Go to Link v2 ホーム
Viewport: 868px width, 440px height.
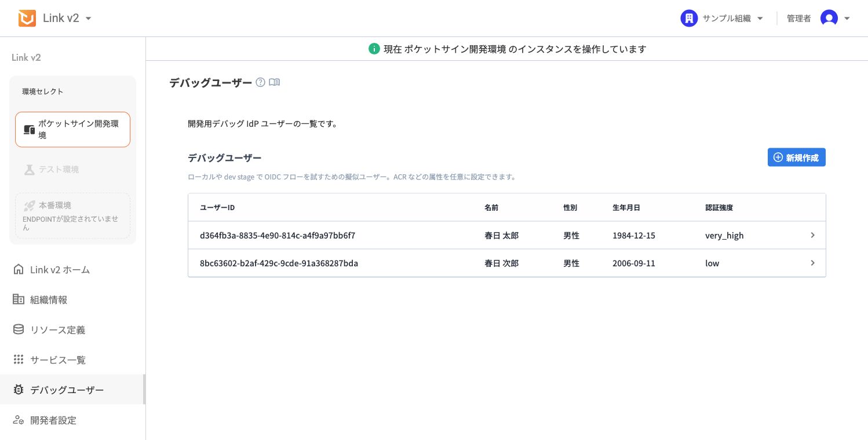[72, 270]
